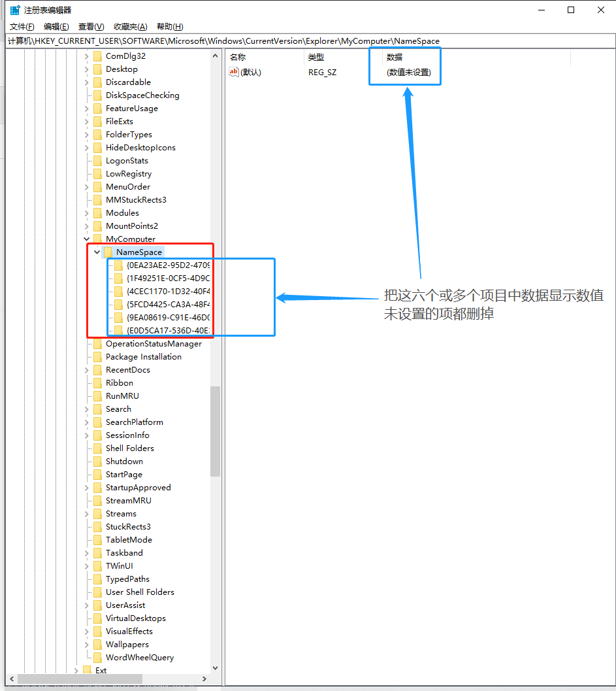Click the tree vertical scrollbar thumb

point(215,431)
